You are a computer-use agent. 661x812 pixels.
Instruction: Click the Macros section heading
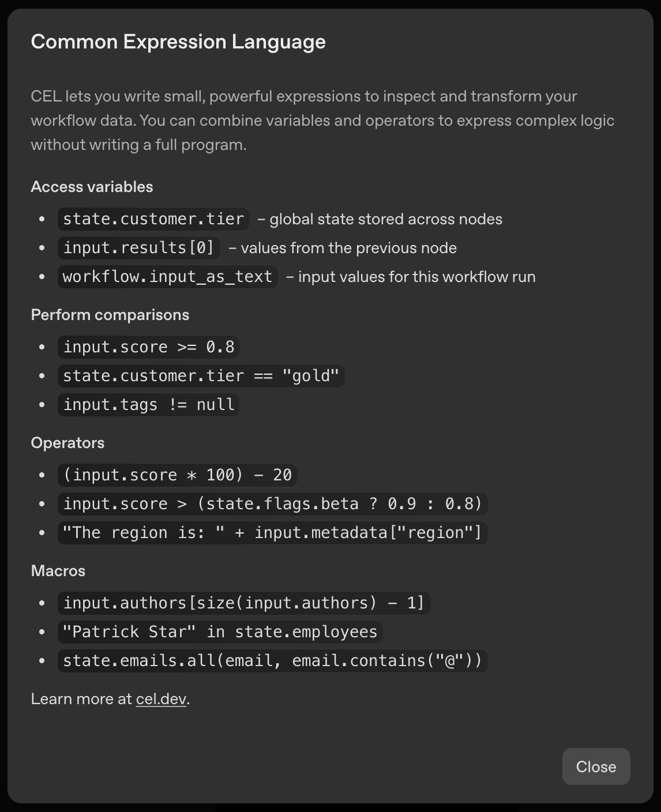pyautogui.click(x=58, y=570)
